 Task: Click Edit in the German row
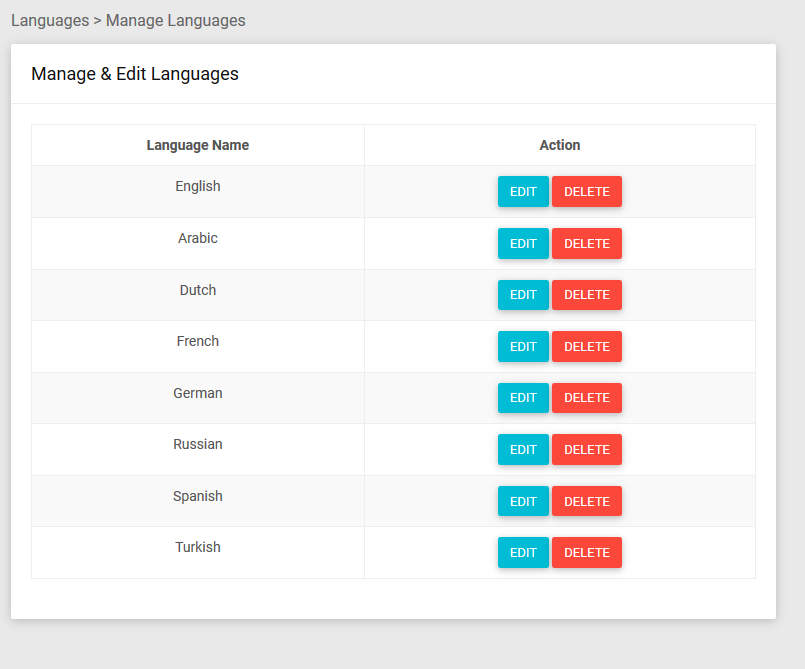[x=523, y=398]
